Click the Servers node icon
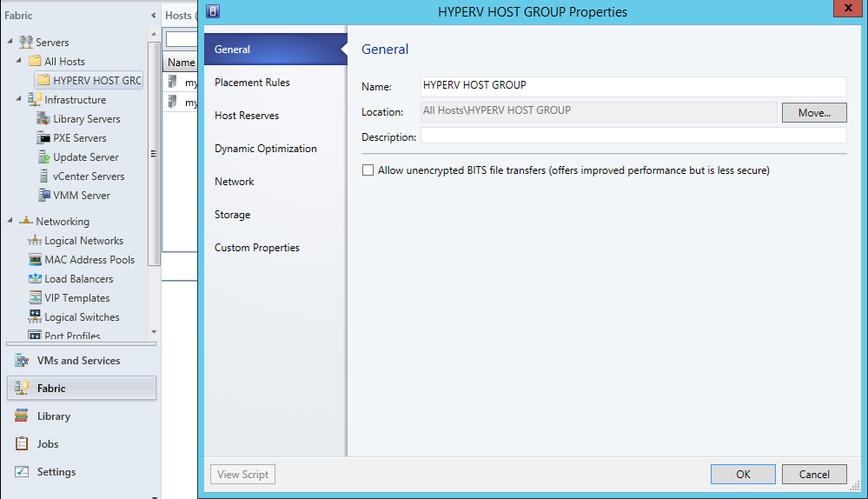Screen dimensions: 868x499 (25, 42)
